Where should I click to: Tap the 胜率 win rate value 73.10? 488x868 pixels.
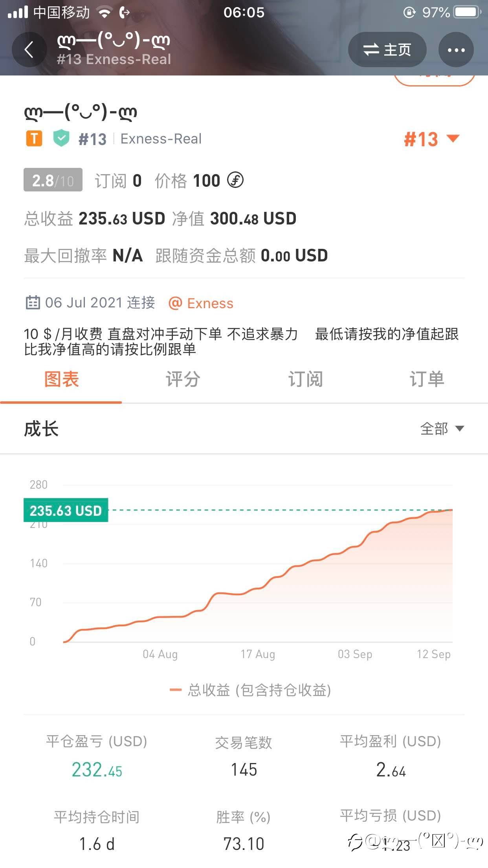click(x=244, y=844)
